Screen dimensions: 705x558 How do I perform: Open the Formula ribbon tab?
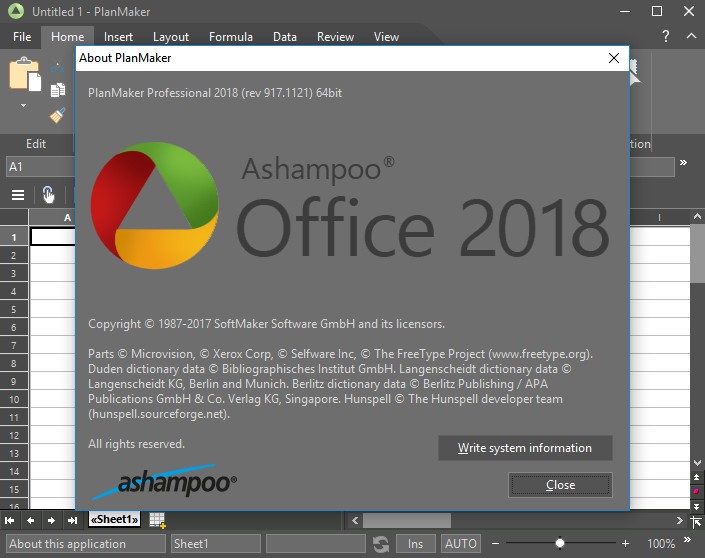click(x=231, y=37)
